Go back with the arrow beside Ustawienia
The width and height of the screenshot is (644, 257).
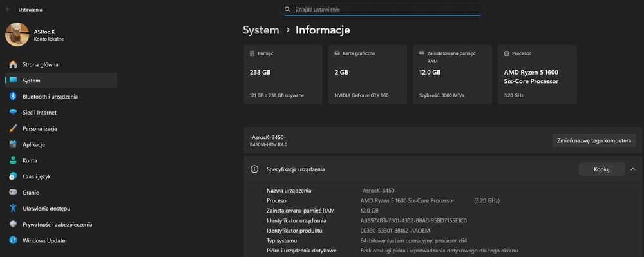point(8,10)
